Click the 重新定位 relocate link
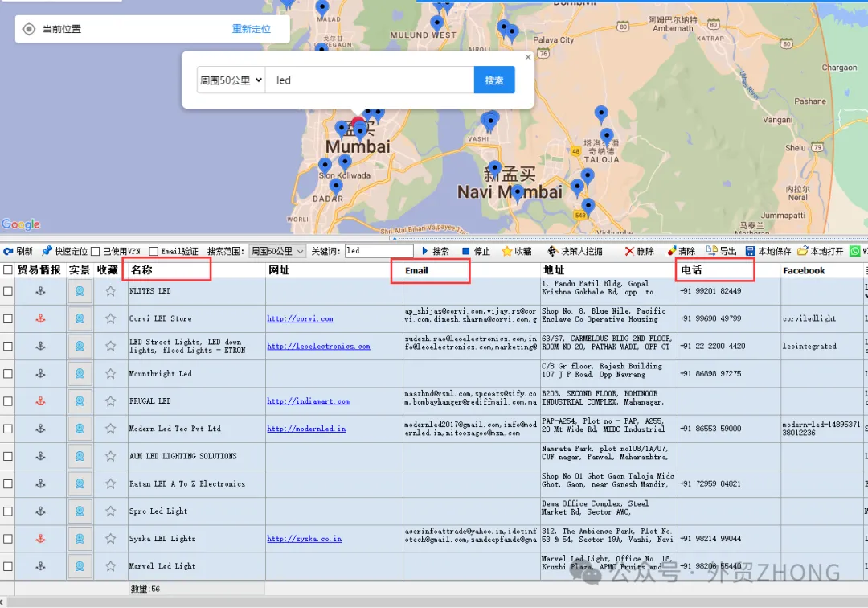The image size is (868, 608). [x=252, y=29]
